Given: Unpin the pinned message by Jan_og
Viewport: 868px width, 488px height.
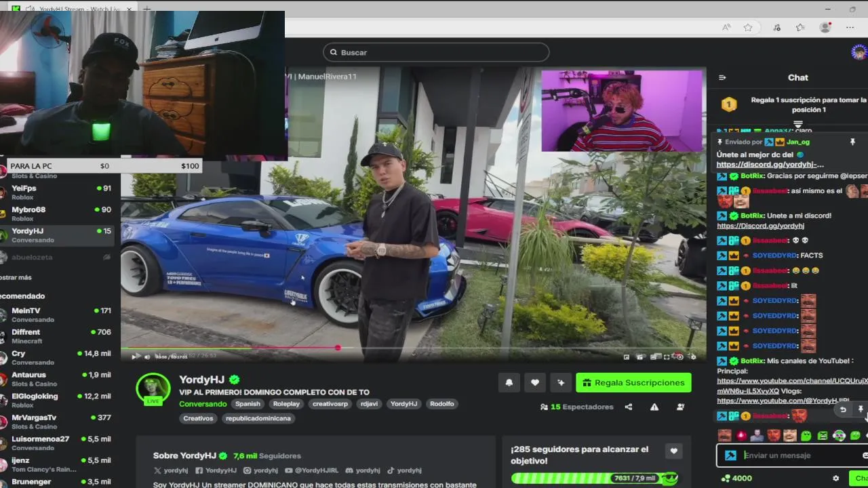Looking at the screenshot, I should (852, 142).
